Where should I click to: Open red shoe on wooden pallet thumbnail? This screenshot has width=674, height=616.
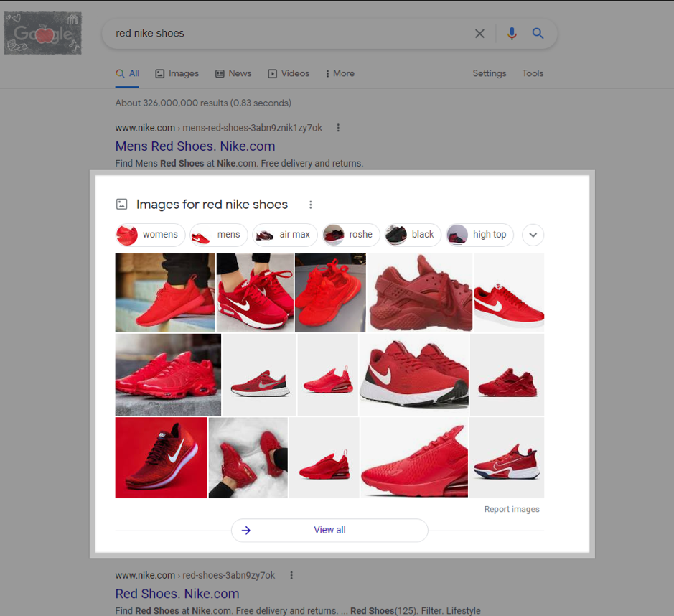165,293
